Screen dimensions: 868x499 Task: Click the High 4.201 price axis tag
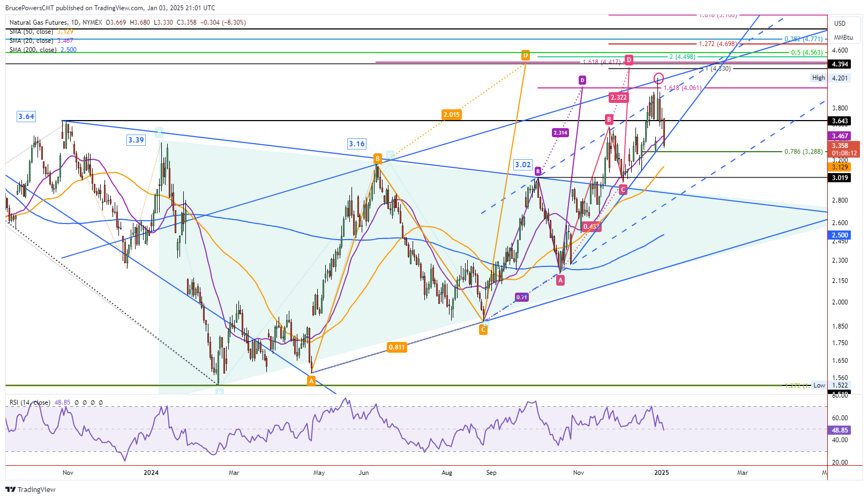[830, 78]
